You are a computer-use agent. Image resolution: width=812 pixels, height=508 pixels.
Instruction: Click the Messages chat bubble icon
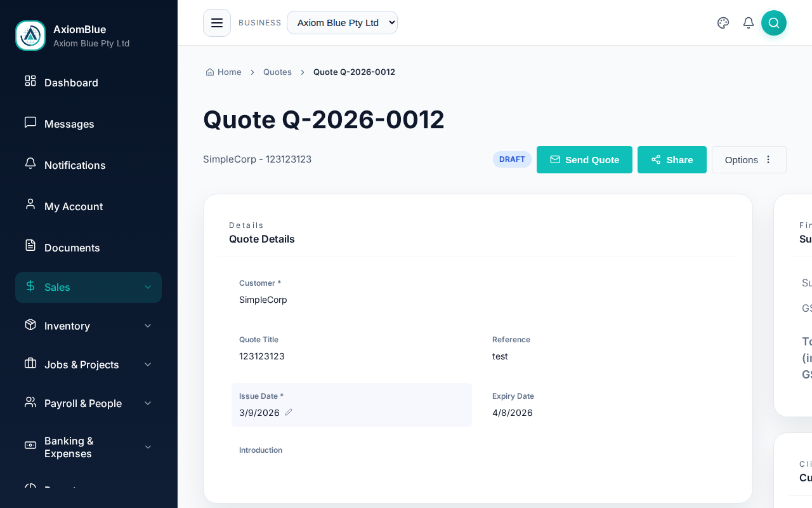click(x=30, y=122)
